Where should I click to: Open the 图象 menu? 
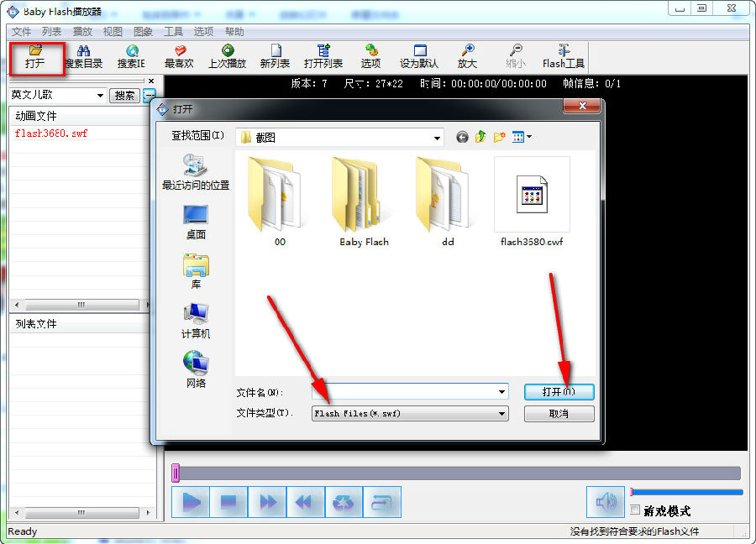point(143,32)
